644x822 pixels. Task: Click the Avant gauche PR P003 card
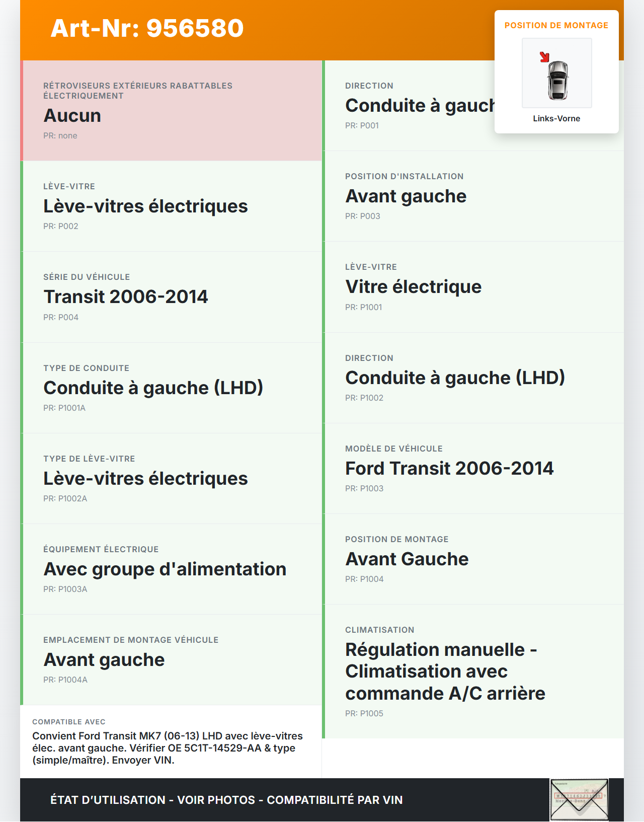(473, 196)
